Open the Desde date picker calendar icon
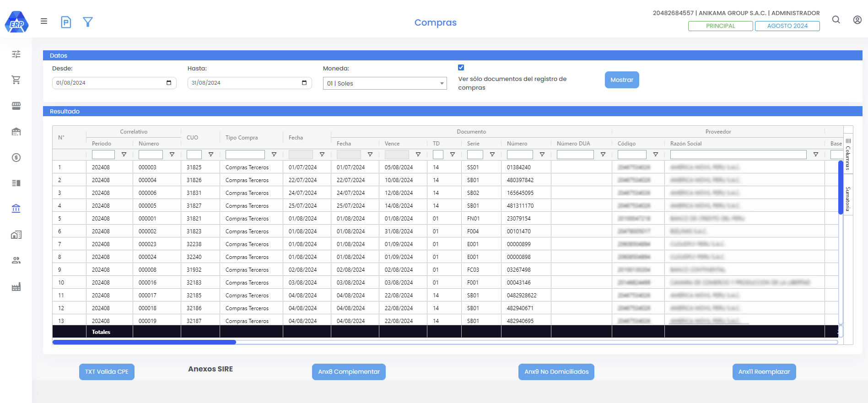Viewport: 868px width, 403px height. pos(169,83)
